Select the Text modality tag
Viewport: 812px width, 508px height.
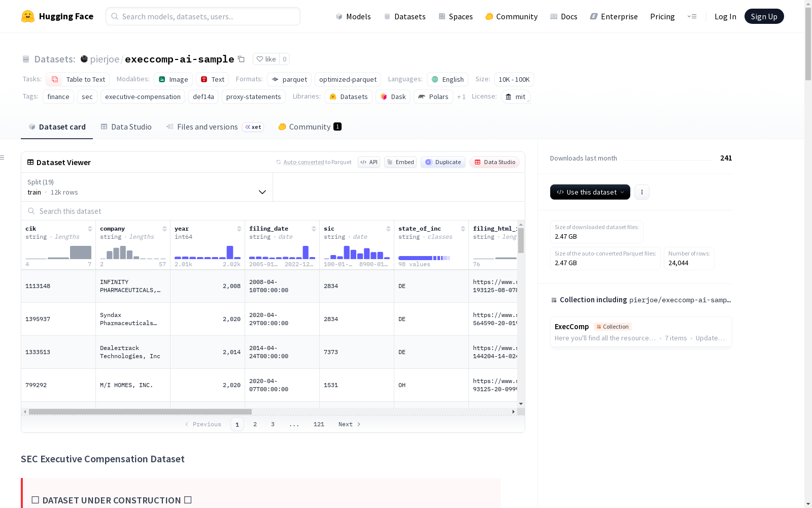tap(212, 79)
